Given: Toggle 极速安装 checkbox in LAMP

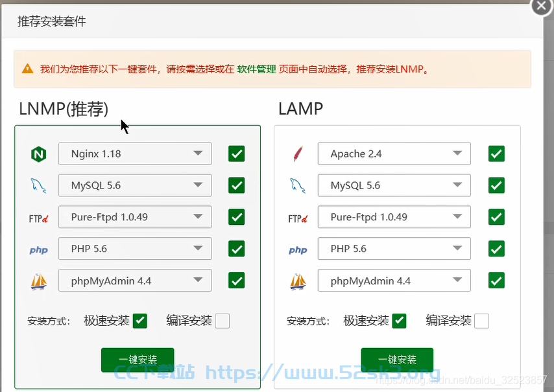Looking at the screenshot, I should point(399,321).
